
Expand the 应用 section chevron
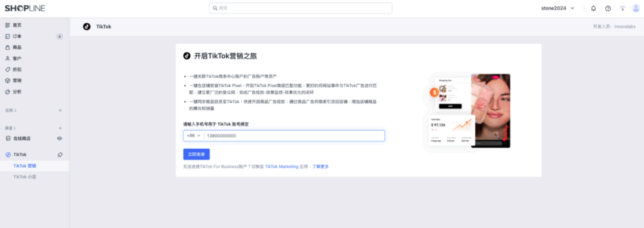16,110
